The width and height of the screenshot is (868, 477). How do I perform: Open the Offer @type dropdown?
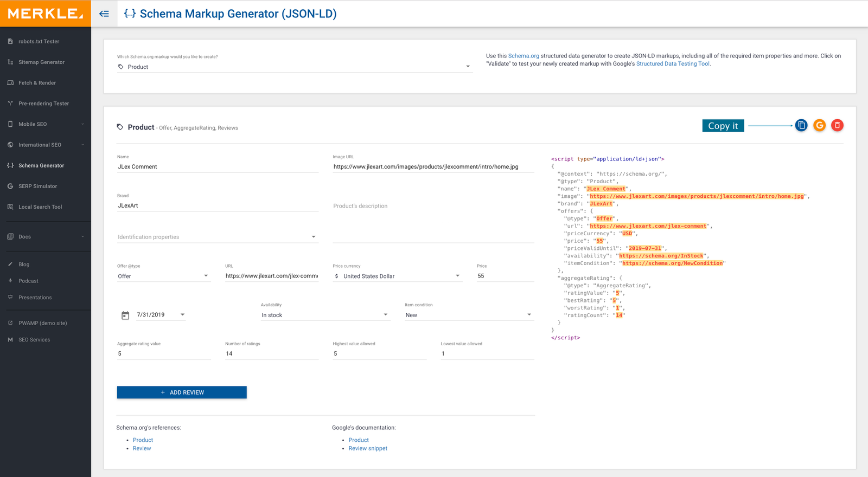[163, 276]
